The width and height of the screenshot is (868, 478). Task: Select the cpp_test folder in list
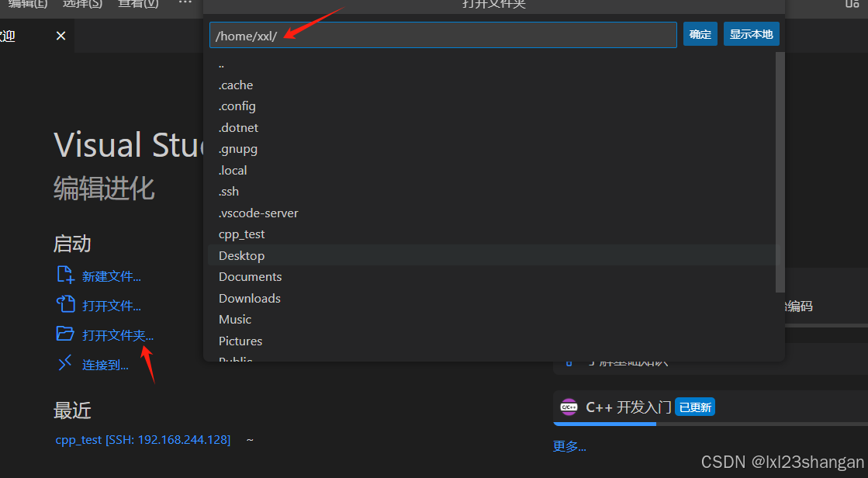point(491,234)
